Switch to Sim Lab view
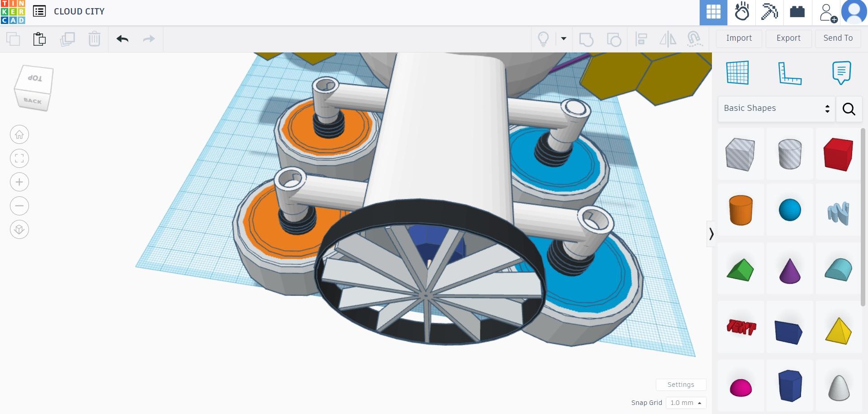The width and height of the screenshot is (868, 414). coord(742,12)
